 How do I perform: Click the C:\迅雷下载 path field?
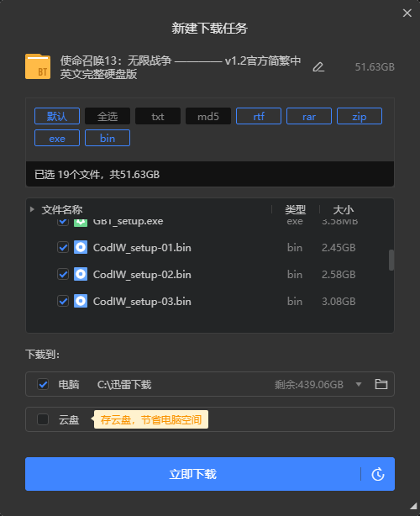click(x=124, y=384)
